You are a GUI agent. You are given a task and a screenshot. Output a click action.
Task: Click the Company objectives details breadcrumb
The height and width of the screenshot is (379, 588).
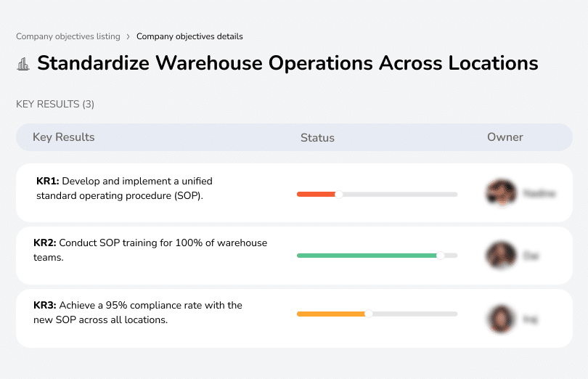point(189,36)
